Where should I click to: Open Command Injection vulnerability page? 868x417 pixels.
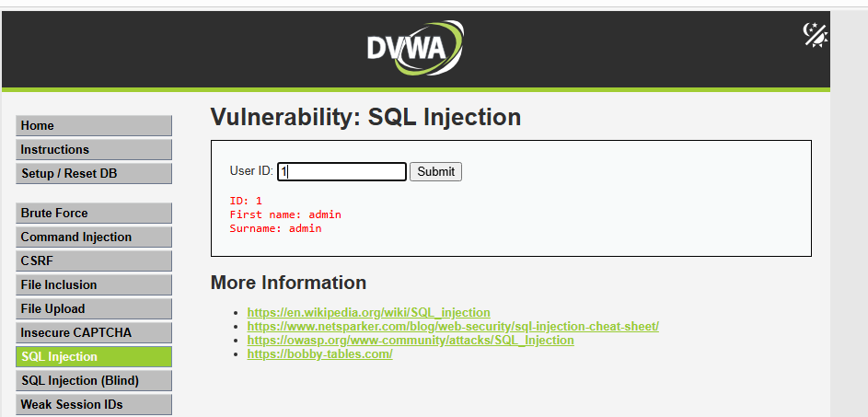click(x=94, y=237)
